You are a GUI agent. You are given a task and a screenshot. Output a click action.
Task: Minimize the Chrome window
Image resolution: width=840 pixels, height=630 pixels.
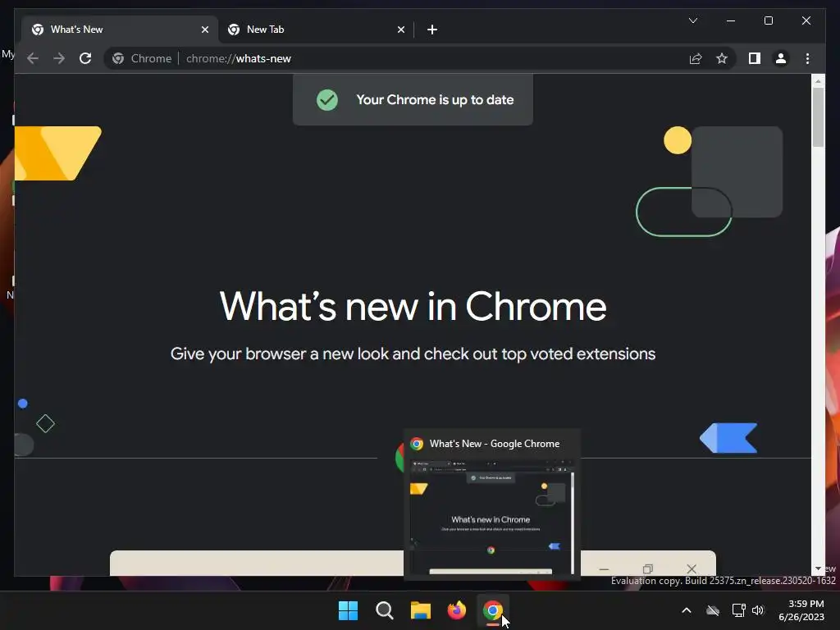coord(731,21)
